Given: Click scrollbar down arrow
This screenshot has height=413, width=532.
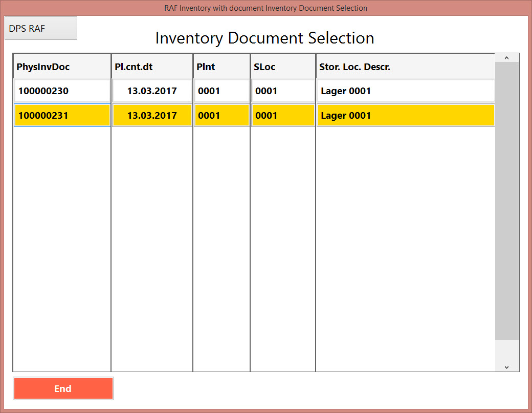Looking at the screenshot, I should (506, 366).
